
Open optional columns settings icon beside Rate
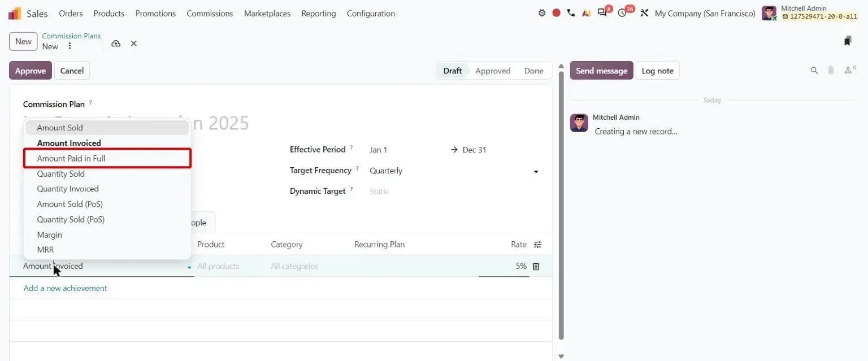(x=537, y=245)
